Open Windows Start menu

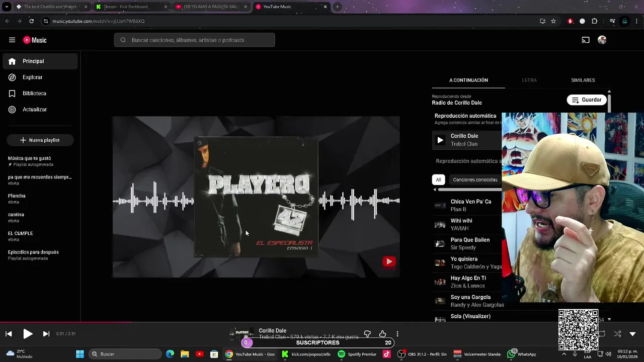(79, 354)
